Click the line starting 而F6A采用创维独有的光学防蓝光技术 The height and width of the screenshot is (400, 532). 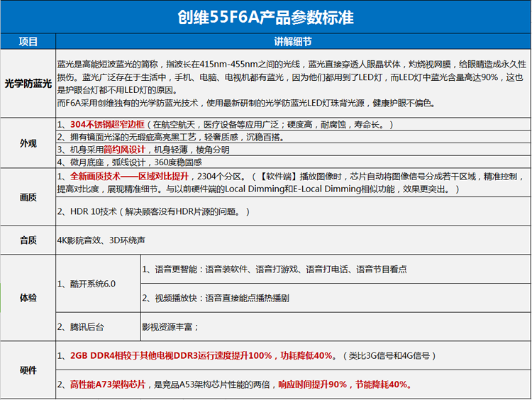pyautogui.click(x=246, y=103)
